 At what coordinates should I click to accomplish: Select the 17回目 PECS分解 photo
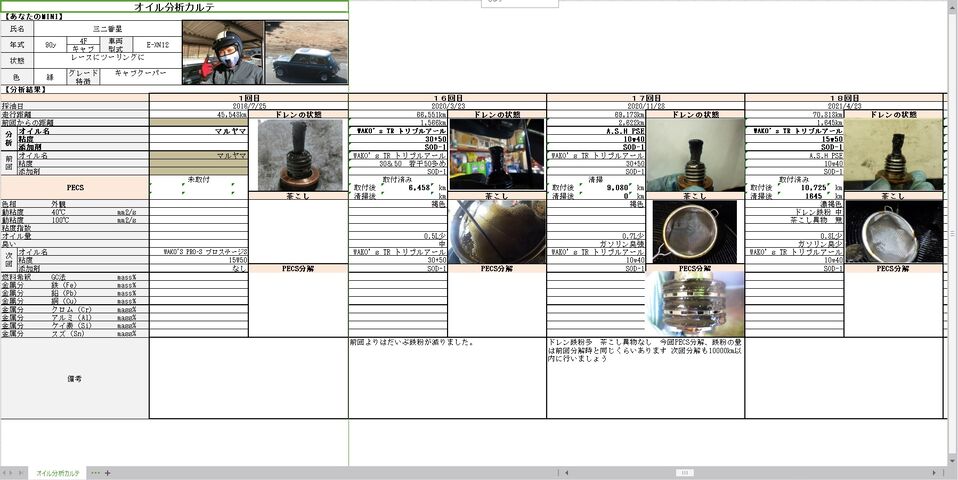click(695, 304)
